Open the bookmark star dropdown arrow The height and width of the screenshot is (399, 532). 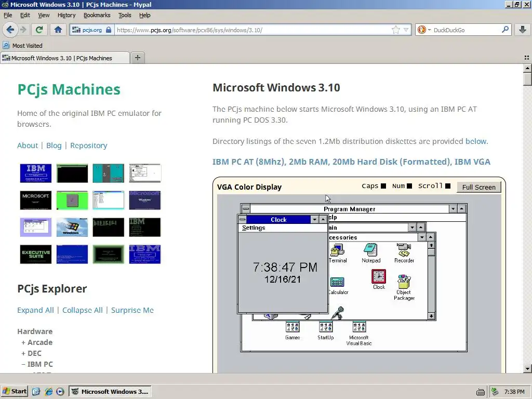[x=406, y=30]
